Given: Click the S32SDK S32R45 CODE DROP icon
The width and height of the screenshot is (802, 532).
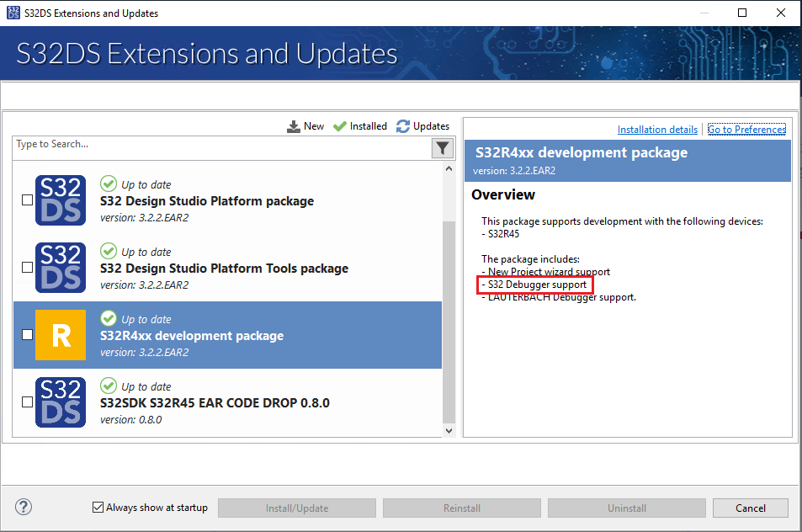Looking at the screenshot, I should coord(60,402).
